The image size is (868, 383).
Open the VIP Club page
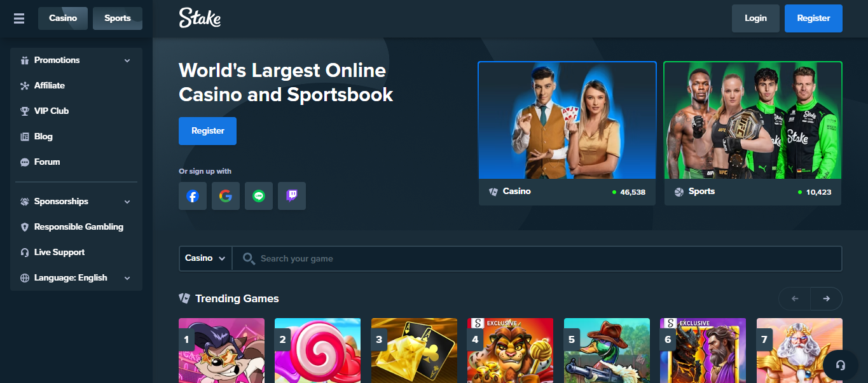pos(52,111)
